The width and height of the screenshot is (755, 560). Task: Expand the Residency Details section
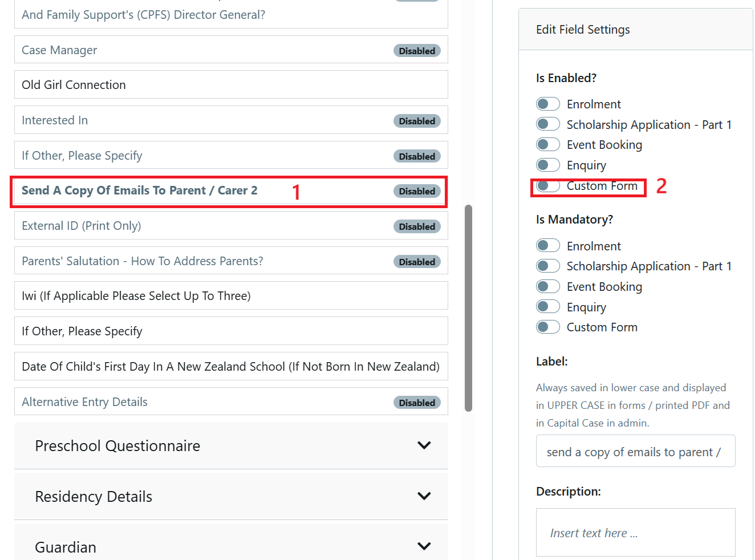tap(230, 496)
